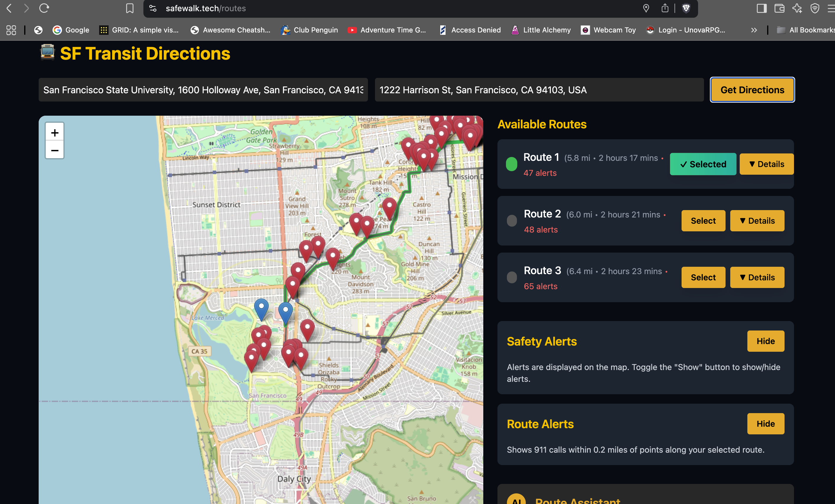Expand Details for Route 1
The width and height of the screenshot is (835, 504).
[x=766, y=164]
